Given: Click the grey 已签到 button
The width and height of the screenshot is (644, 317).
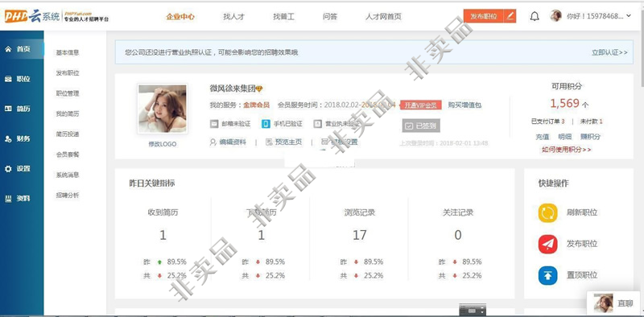Looking at the screenshot, I should pos(421,126).
